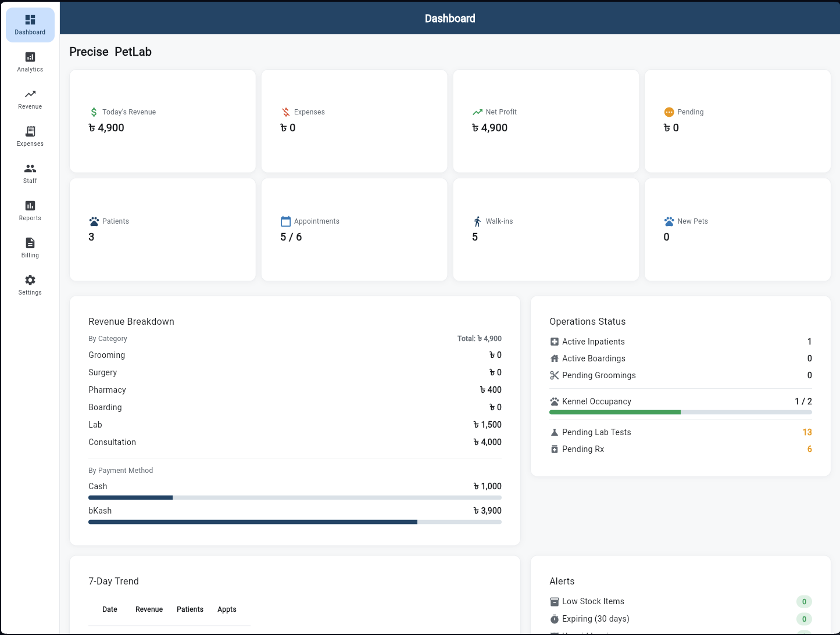Click the bKash payment progress bar
Image resolution: width=840 pixels, height=635 pixels.
(295, 522)
